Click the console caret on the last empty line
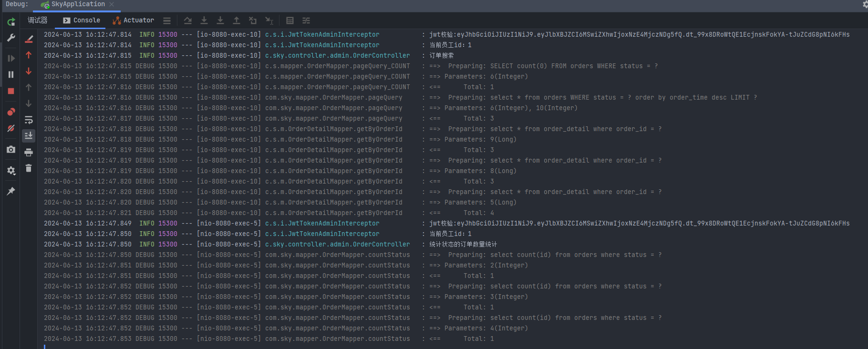 [45, 347]
